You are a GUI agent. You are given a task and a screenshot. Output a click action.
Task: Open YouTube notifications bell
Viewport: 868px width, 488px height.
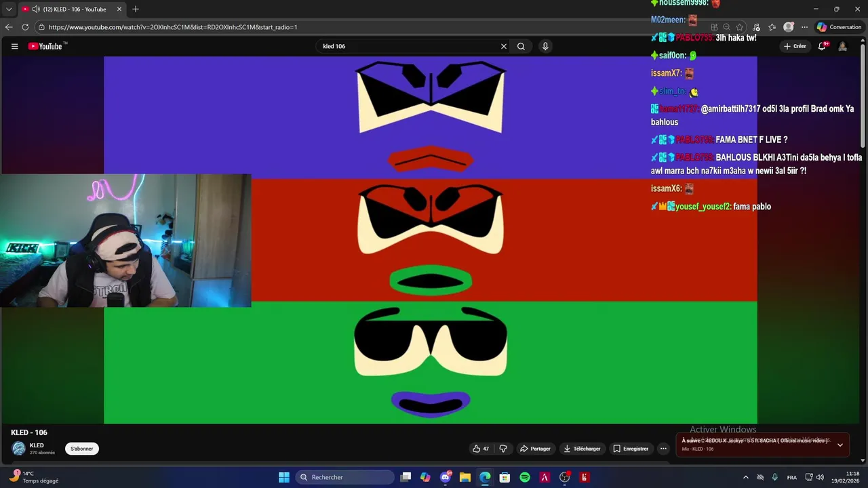pos(822,46)
